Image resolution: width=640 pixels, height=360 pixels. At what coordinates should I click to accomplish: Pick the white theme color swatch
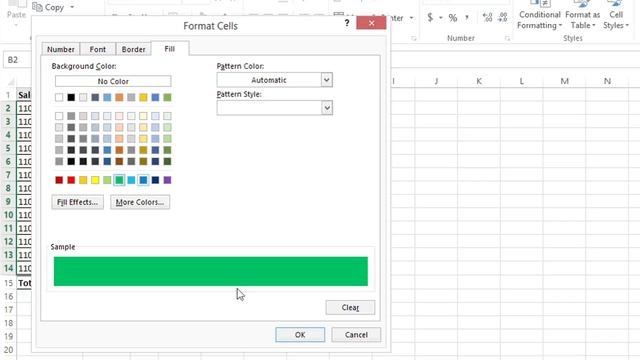(x=59, y=97)
